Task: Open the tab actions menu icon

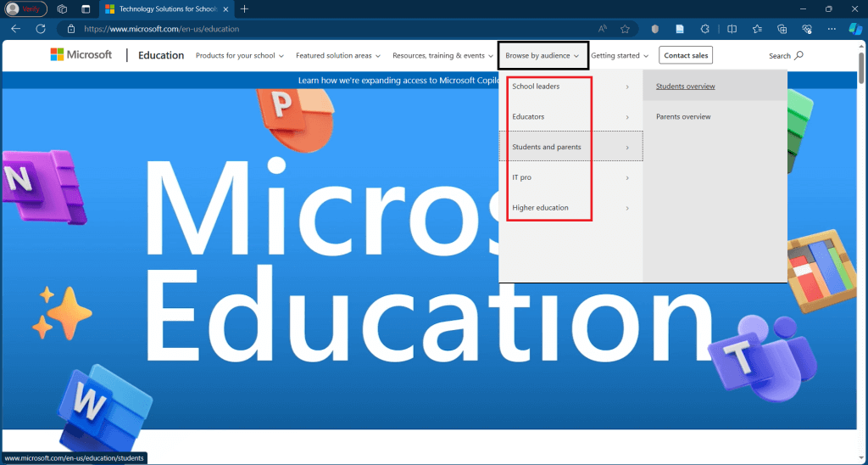Action: pos(86,8)
